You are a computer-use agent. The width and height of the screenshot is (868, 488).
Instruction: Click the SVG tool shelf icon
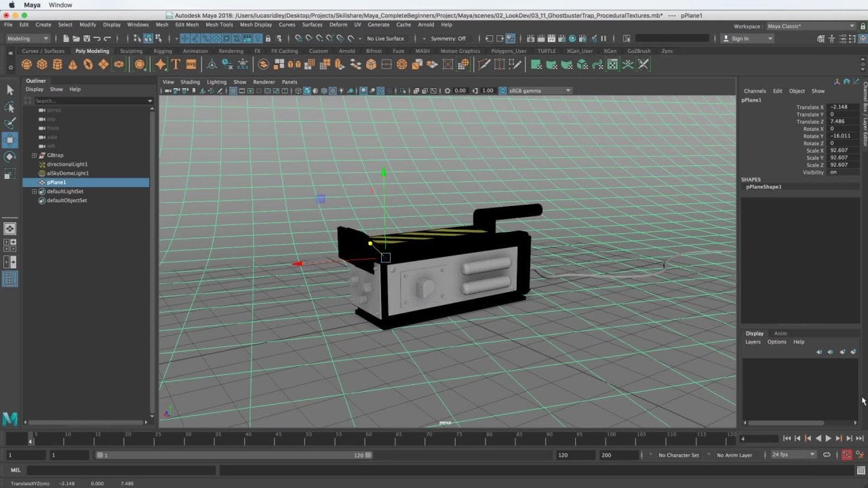click(191, 64)
